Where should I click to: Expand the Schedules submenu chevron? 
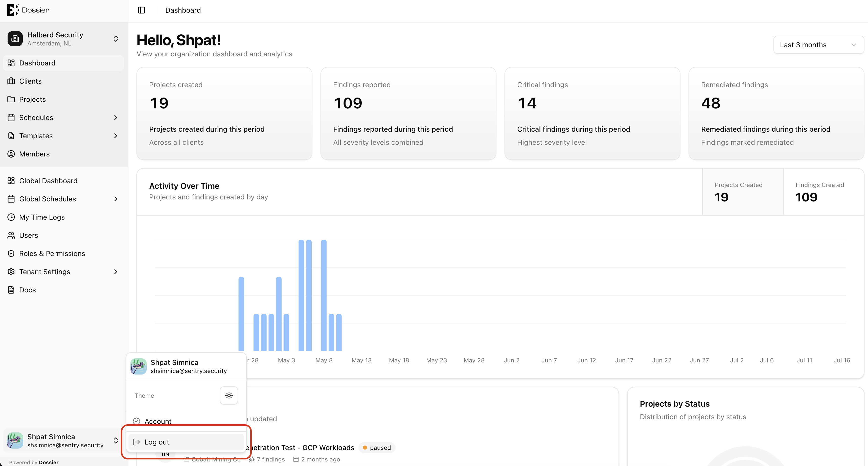[116, 118]
